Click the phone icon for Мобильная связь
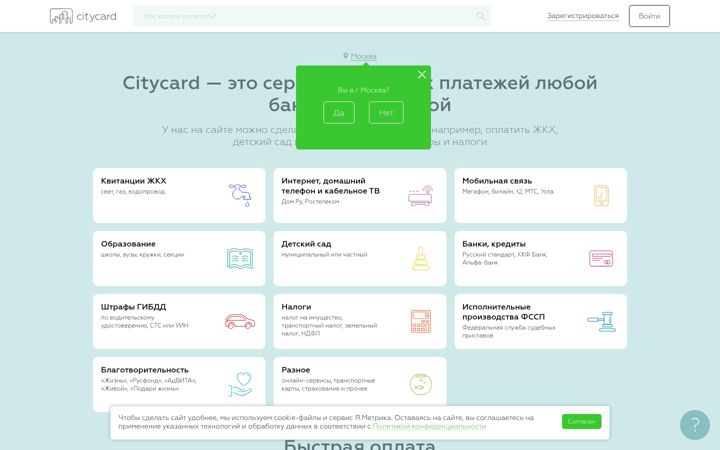Viewport: 720px width, 450px height. click(601, 195)
